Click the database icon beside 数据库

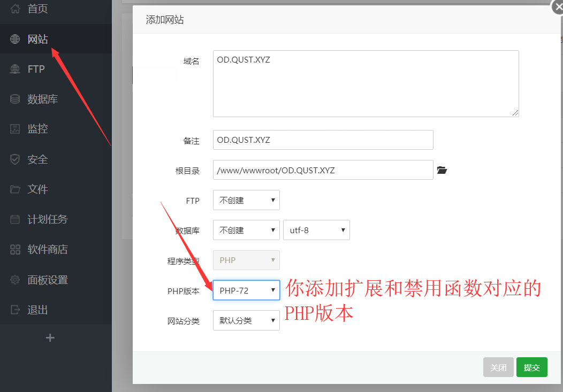[x=15, y=99]
